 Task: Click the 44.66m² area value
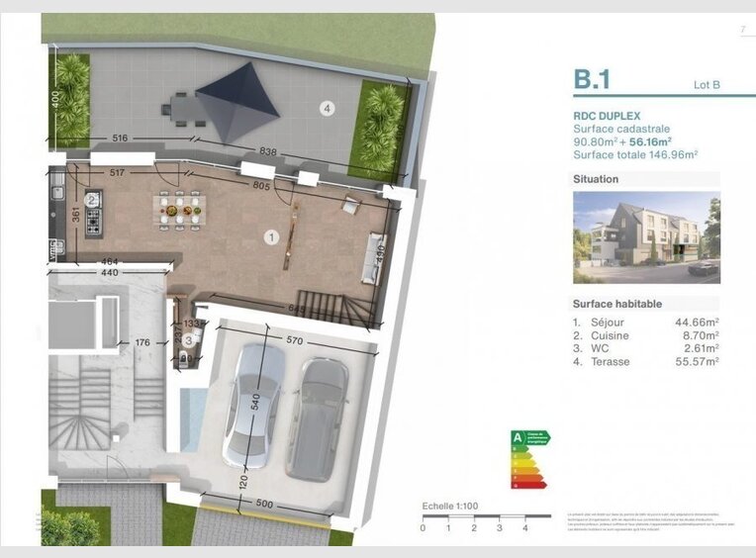point(697,323)
